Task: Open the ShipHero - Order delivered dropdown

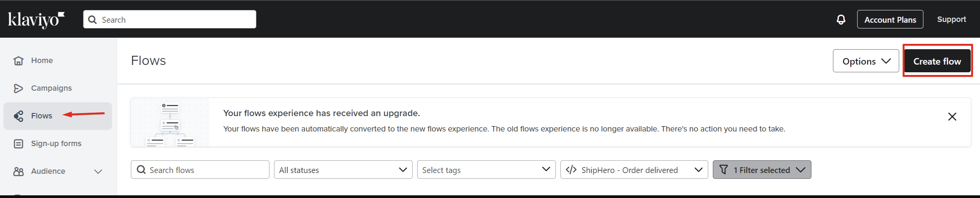Action: click(634, 170)
